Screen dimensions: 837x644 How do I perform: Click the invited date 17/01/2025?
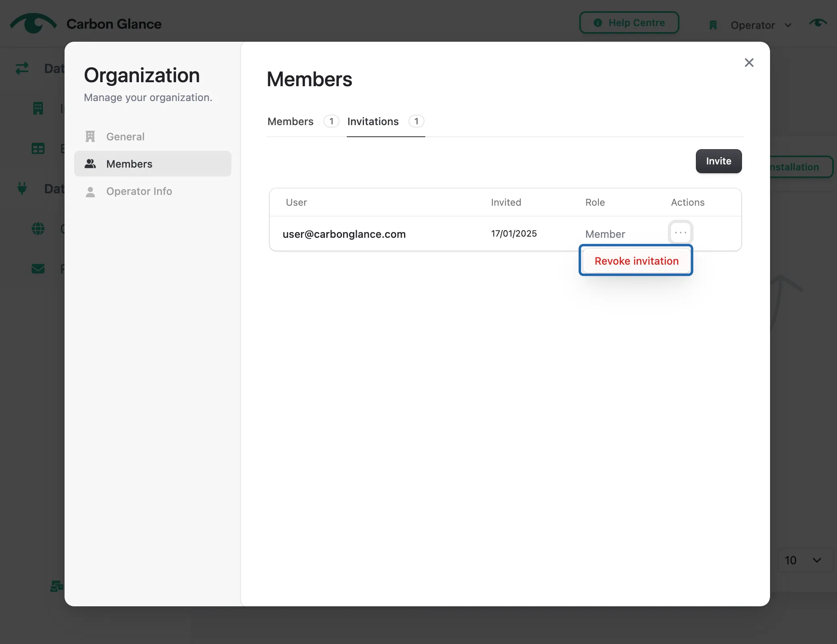[514, 234]
